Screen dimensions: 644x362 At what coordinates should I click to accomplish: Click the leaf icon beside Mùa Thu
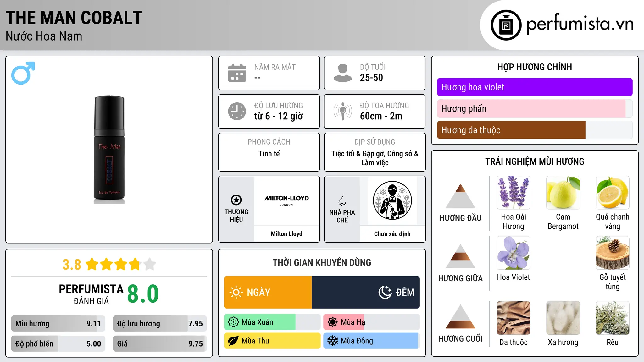point(233,341)
